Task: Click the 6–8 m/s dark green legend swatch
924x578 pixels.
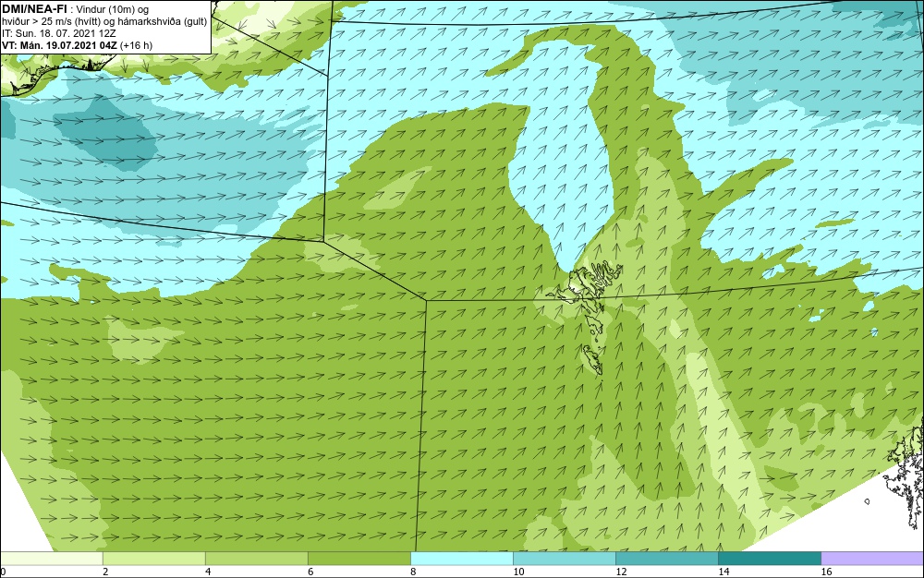Action: pyautogui.click(x=359, y=558)
